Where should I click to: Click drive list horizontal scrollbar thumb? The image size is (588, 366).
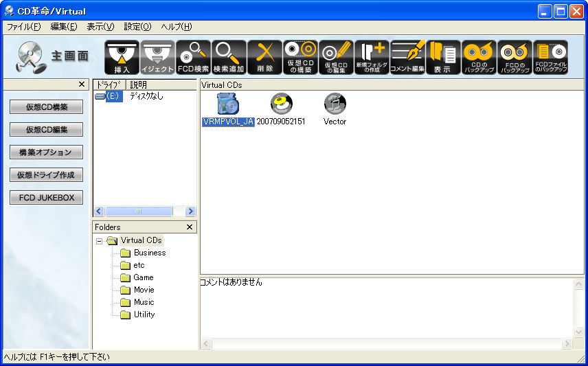[139, 211]
